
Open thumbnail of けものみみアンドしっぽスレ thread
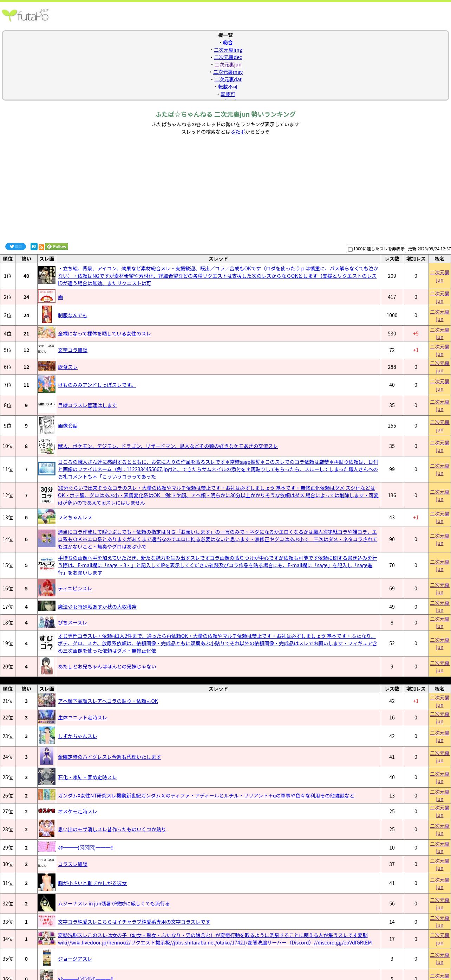coord(47,384)
